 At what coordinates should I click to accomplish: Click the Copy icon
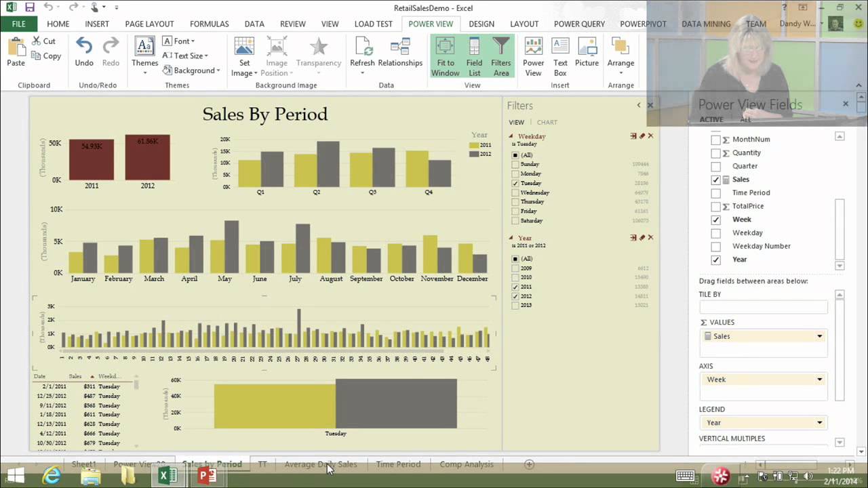pyautogui.click(x=35, y=56)
